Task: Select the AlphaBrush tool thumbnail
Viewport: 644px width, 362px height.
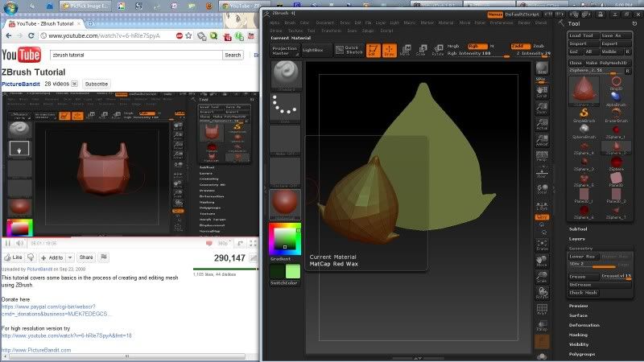Action: point(616,98)
